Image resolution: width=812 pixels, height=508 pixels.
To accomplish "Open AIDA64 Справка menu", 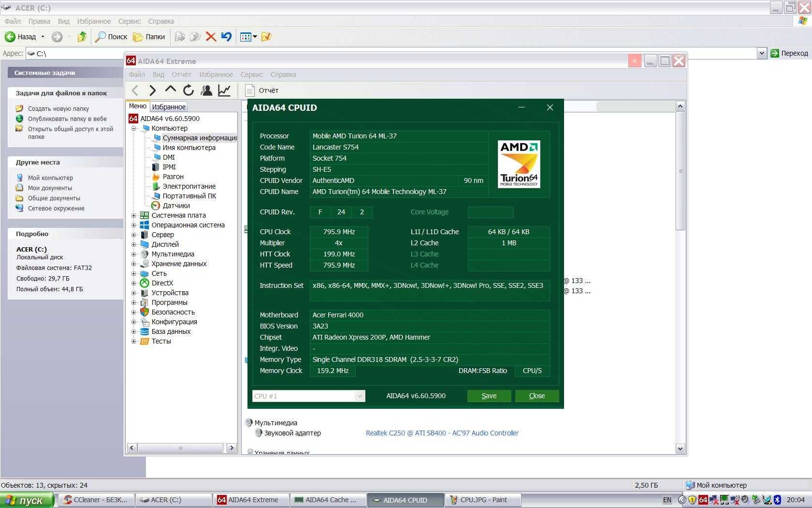I will [283, 75].
